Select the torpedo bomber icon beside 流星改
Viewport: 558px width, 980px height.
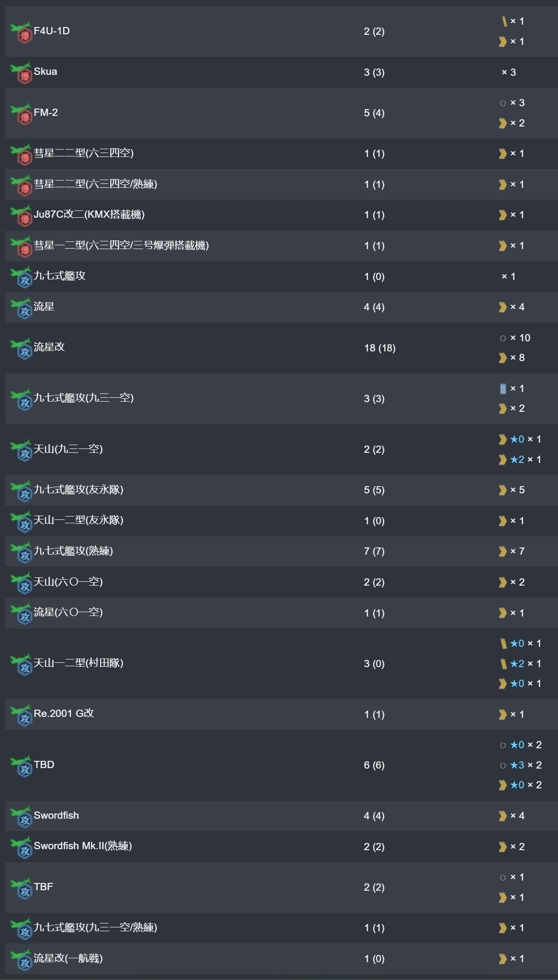[x=21, y=348]
